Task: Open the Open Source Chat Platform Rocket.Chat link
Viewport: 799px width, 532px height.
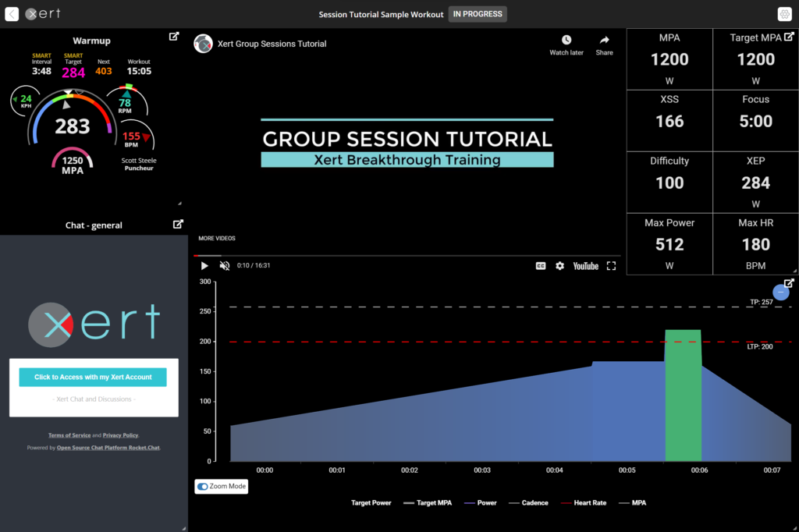Action: tap(108, 448)
